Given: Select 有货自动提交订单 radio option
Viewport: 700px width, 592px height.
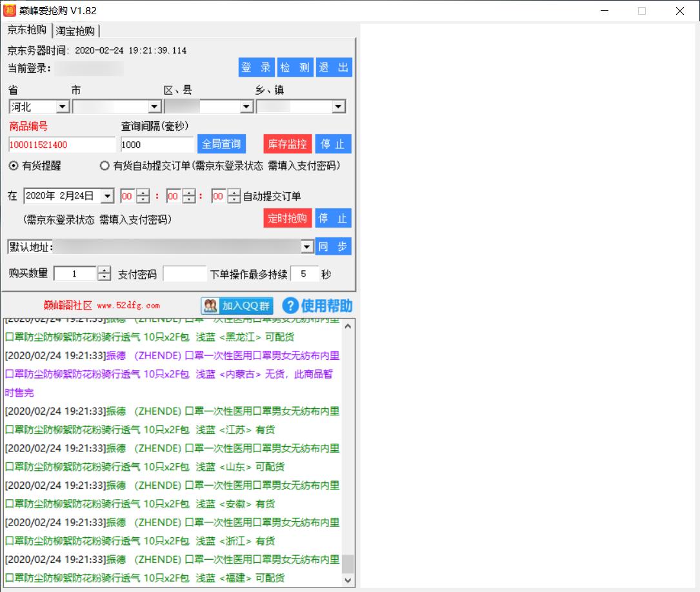Looking at the screenshot, I should coord(105,166).
